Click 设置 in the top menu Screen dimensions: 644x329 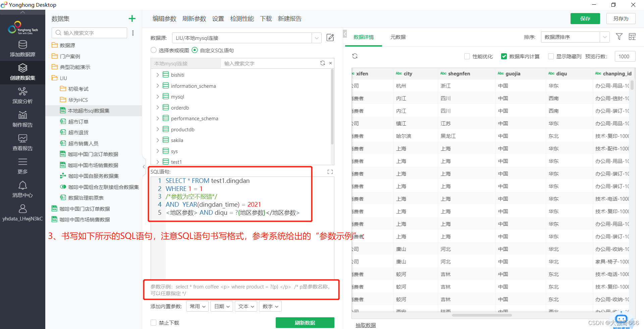(x=218, y=19)
